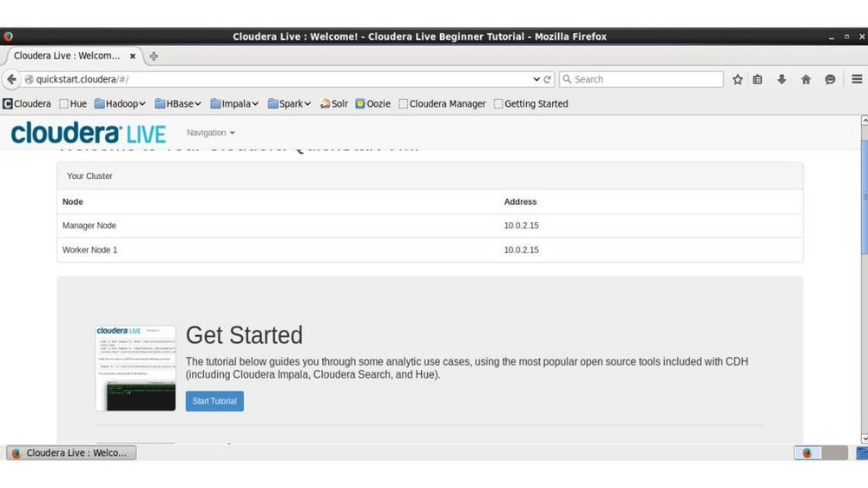Open URL history dropdown arrow

536,79
